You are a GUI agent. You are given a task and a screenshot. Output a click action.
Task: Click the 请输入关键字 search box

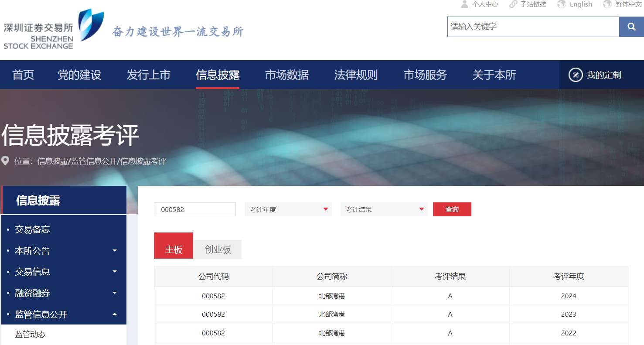(533, 27)
